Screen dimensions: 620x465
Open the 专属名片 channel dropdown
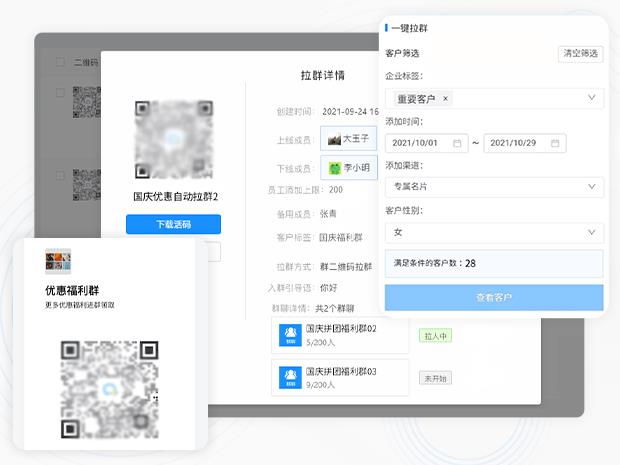(494, 187)
